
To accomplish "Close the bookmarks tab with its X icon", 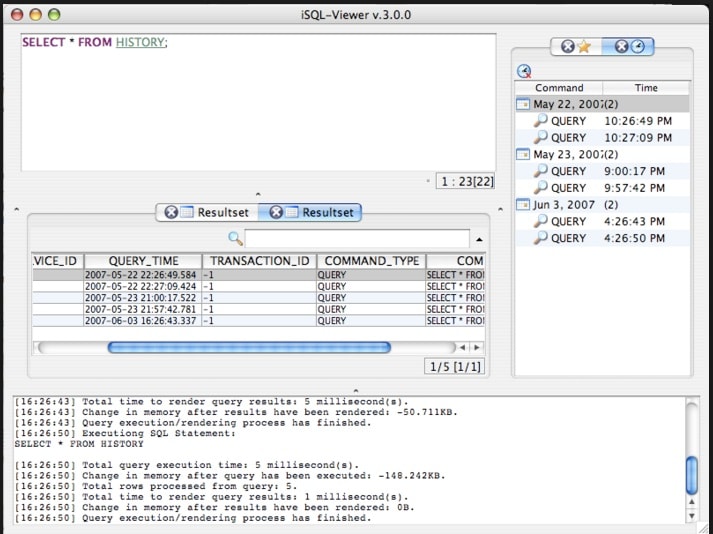I will click(x=567, y=46).
